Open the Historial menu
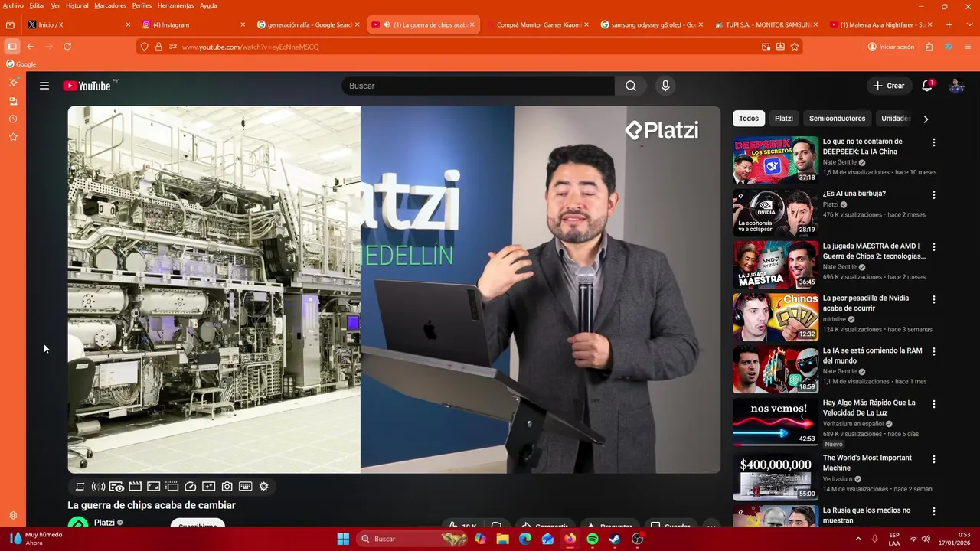Viewport: 980px width, 551px height. (x=77, y=5)
